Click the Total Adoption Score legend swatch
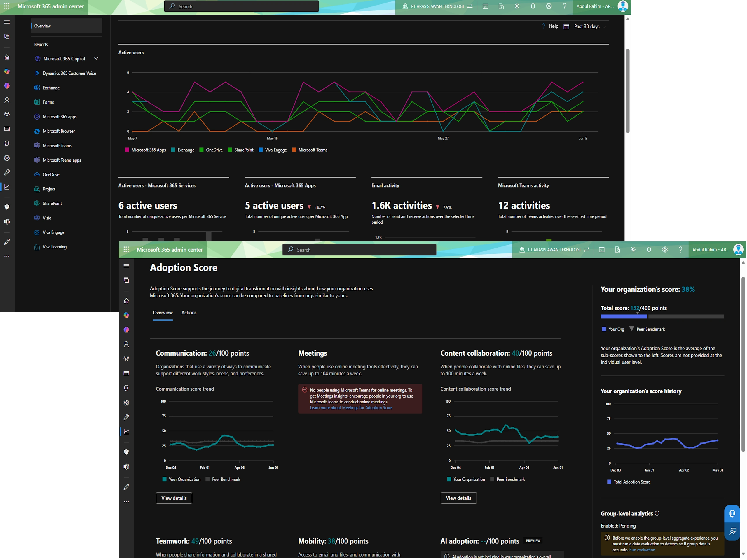Viewport: 747px width, 560px height. (609, 482)
